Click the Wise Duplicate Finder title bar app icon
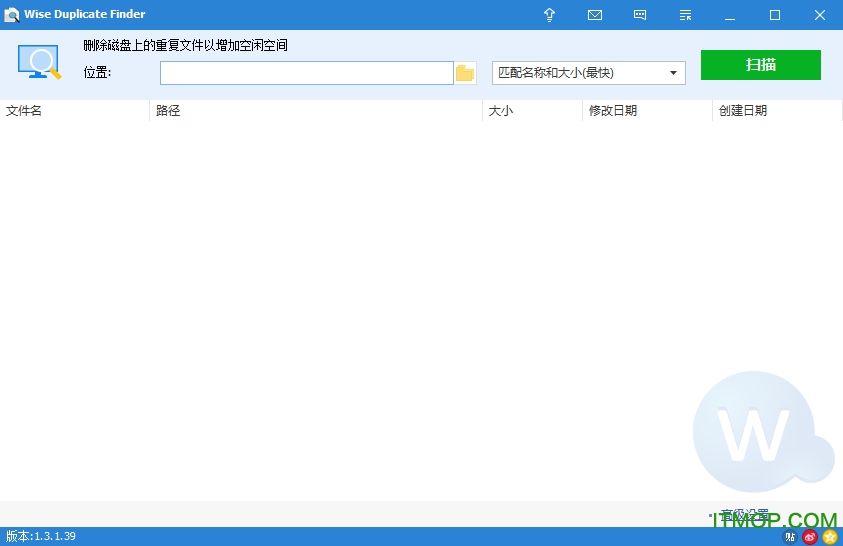The width and height of the screenshot is (843, 546). pos(12,15)
